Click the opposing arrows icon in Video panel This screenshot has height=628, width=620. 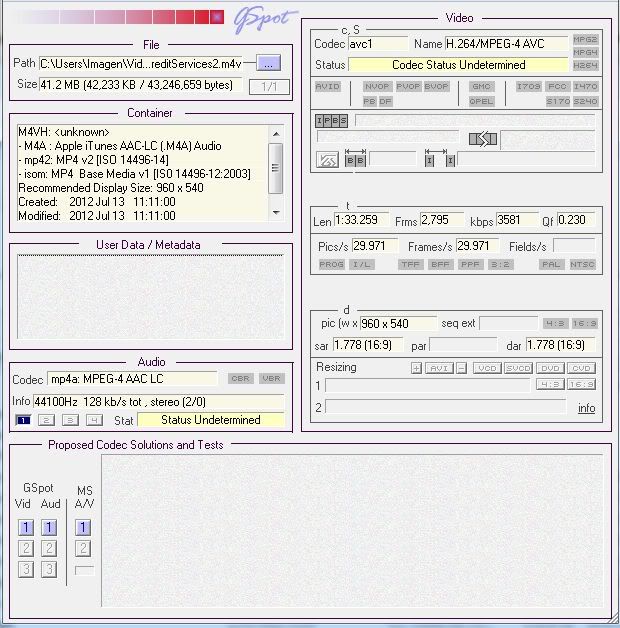pos(483,139)
